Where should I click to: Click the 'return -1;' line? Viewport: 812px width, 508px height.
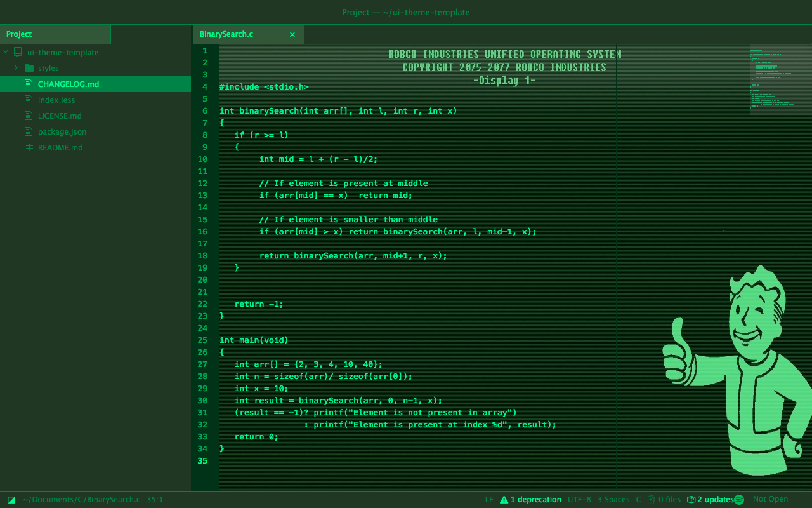point(259,304)
